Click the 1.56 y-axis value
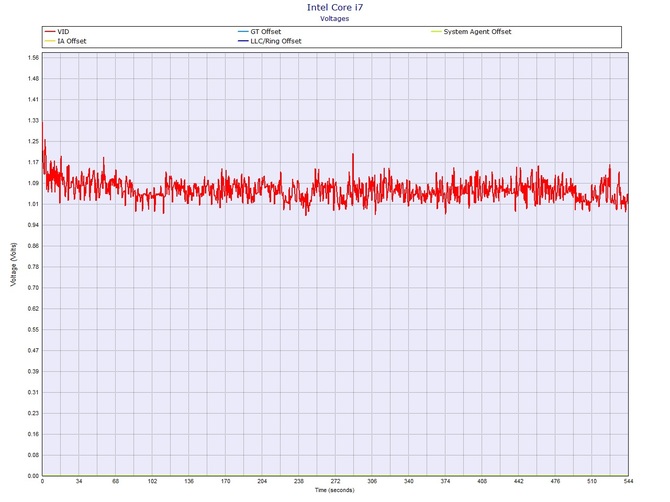Screen dimensions: 670x502 (x=33, y=58)
